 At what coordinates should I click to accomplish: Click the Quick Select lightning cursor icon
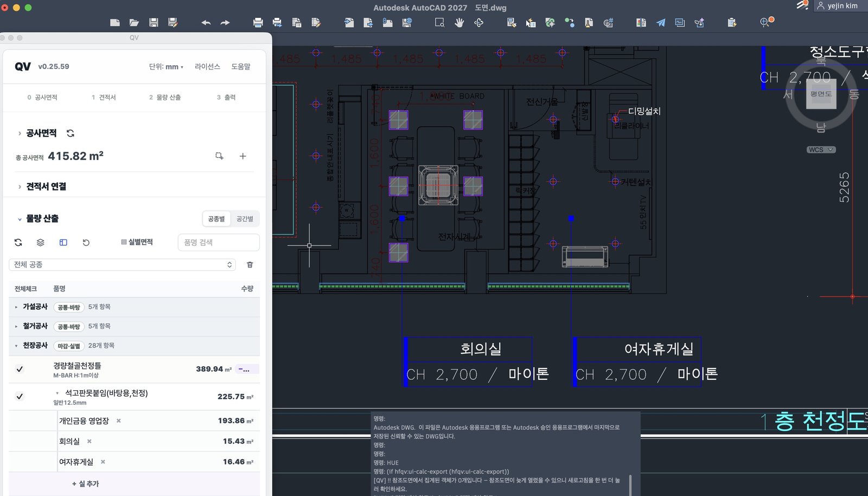(531, 22)
